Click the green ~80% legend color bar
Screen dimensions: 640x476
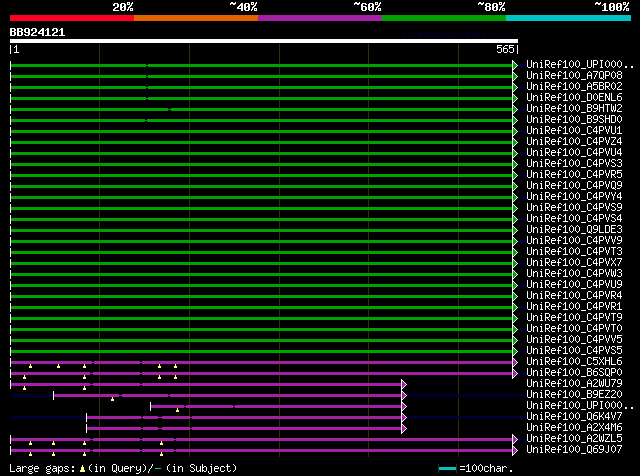click(443, 18)
